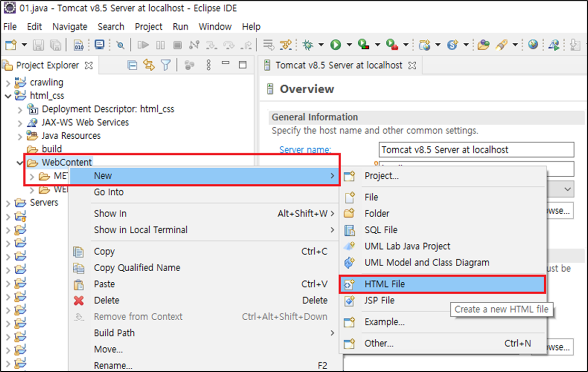Open the File menu
Viewport: 588px width, 372px height.
point(10,27)
